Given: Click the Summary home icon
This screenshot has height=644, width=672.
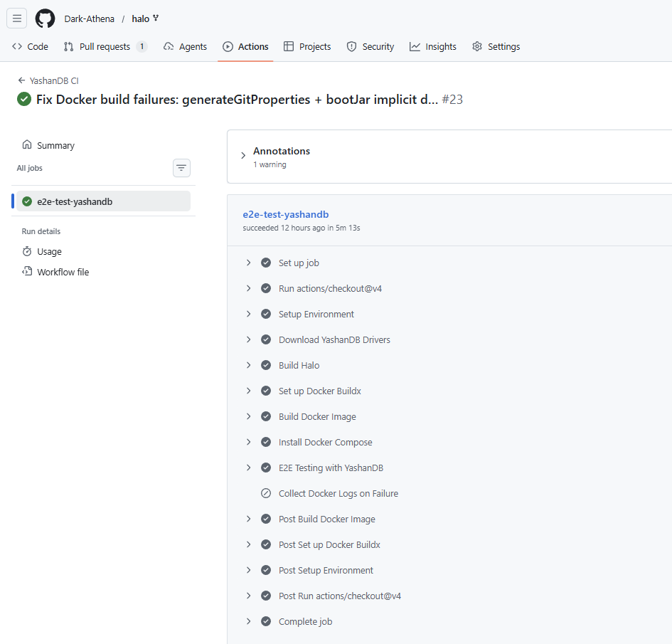Looking at the screenshot, I should 27,145.
